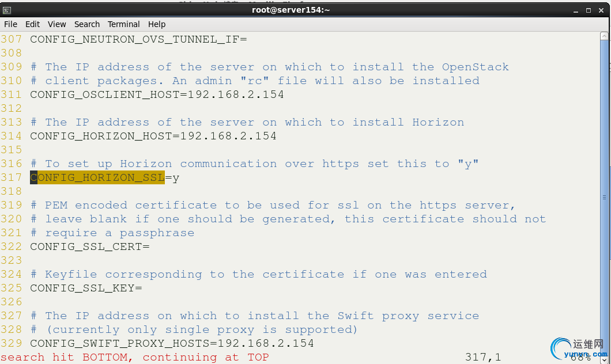The height and width of the screenshot is (364, 611).
Task: Open the Terminal menu
Action: coord(123,24)
